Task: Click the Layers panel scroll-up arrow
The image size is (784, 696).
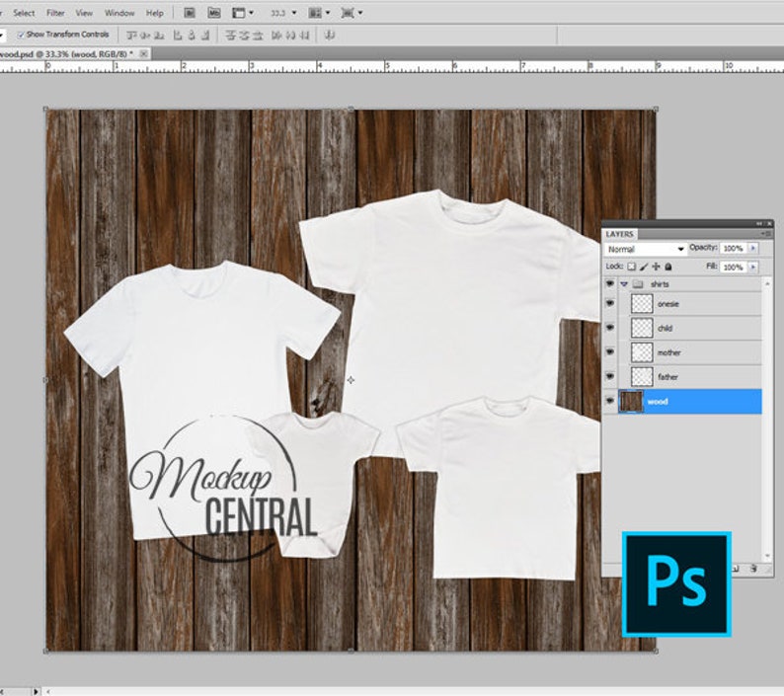Action: (x=767, y=283)
